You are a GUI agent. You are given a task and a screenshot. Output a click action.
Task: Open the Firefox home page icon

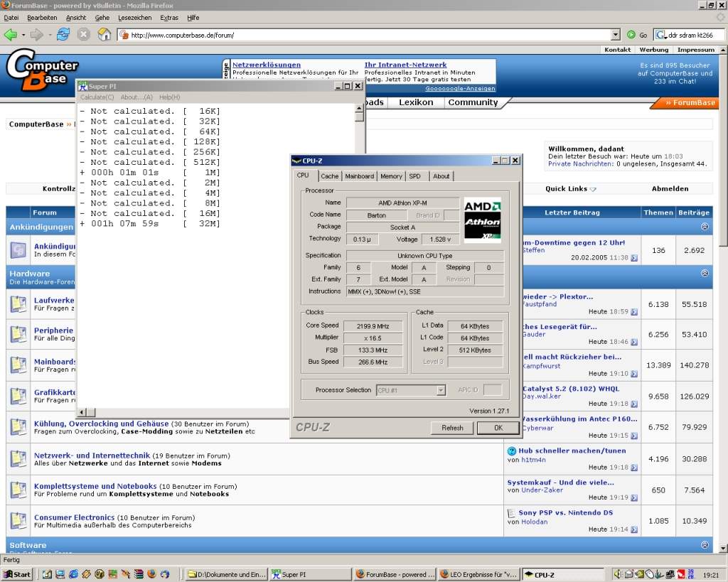pyautogui.click(x=104, y=34)
